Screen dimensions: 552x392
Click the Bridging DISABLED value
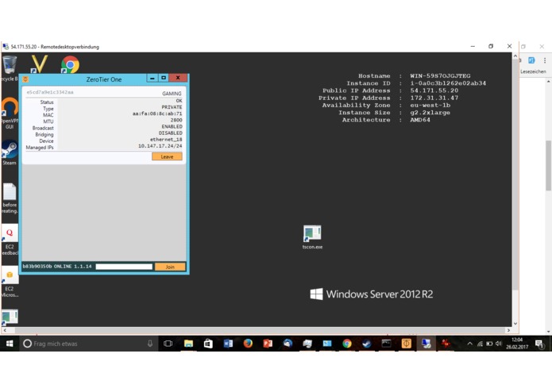(171, 133)
